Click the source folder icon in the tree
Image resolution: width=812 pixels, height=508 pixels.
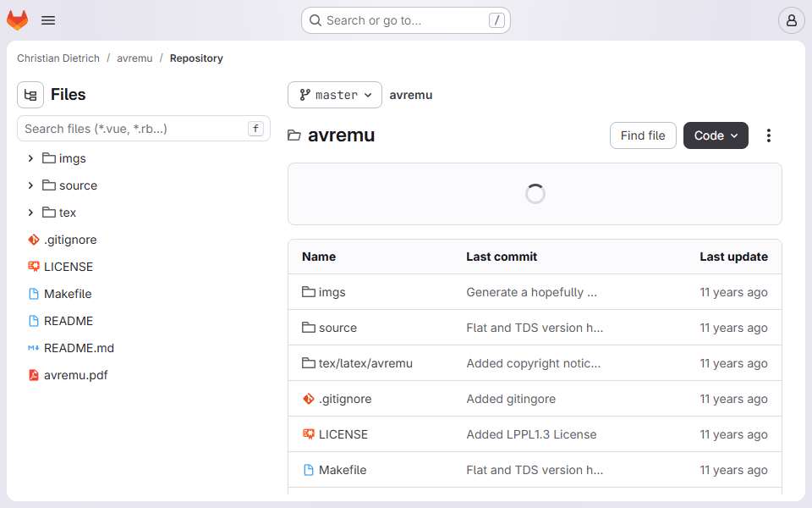(49, 185)
